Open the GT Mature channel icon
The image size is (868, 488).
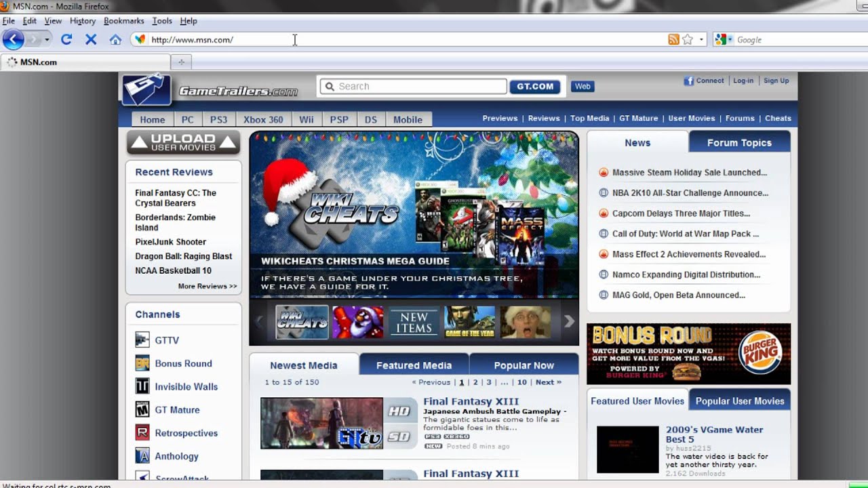point(142,409)
